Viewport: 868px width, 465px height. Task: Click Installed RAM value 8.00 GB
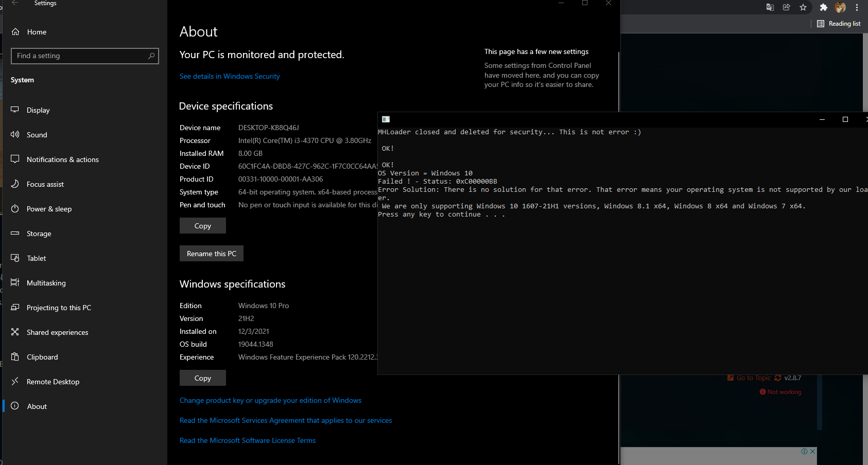(x=250, y=153)
